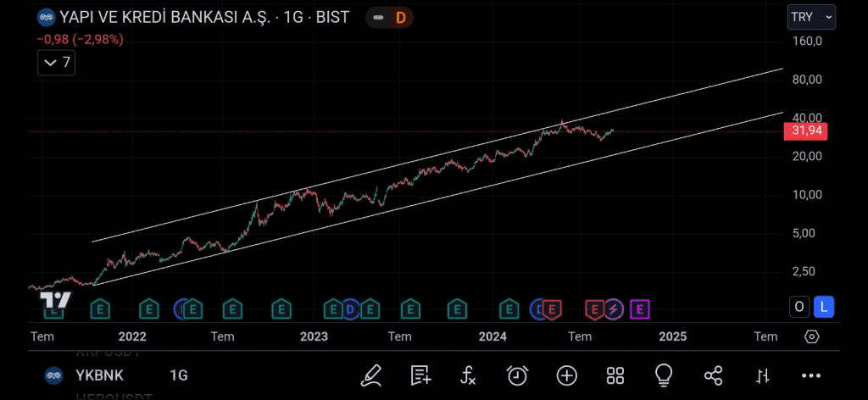Tap the purple E earnings marker

pos(639,309)
